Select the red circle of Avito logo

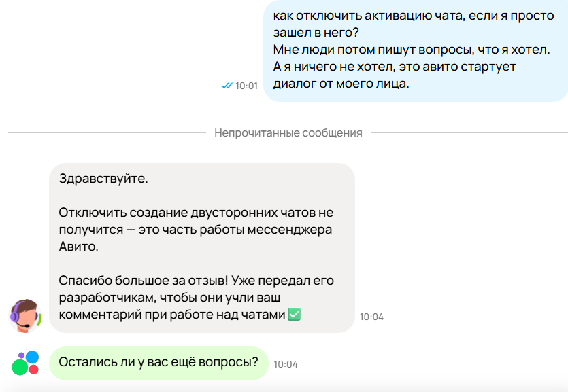tap(34, 370)
